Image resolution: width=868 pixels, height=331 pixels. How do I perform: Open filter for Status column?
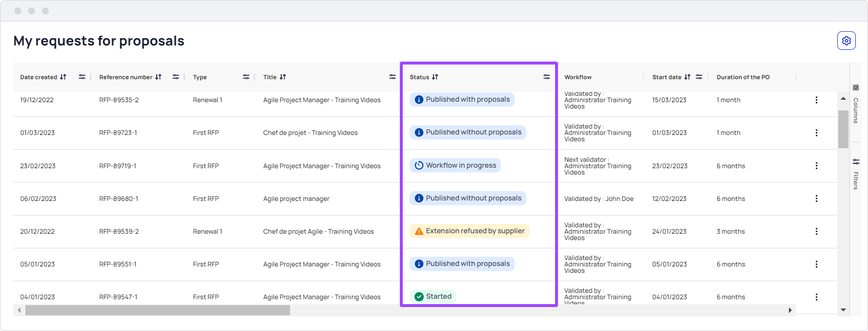tap(547, 77)
